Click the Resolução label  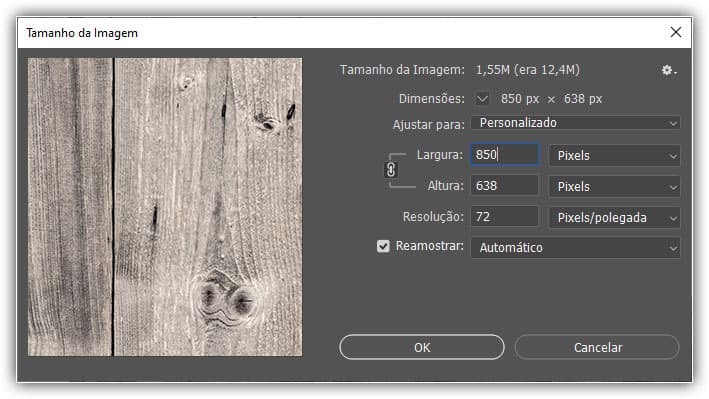point(433,217)
